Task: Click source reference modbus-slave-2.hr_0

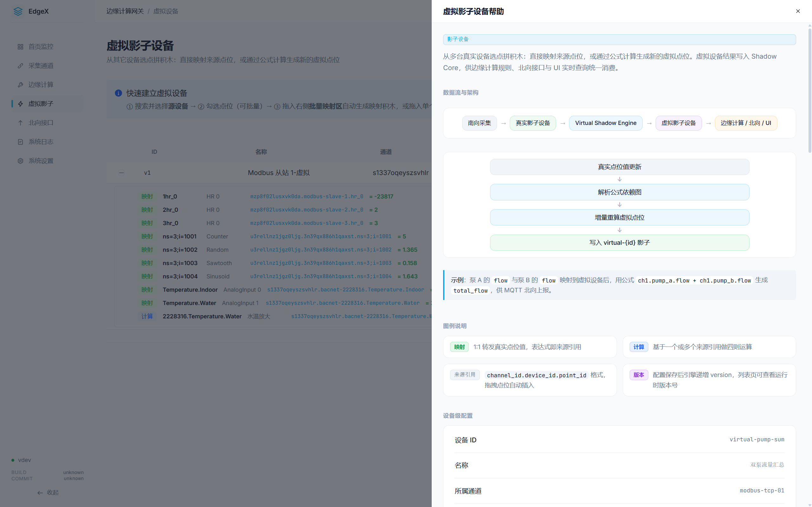Action: tap(306, 210)
